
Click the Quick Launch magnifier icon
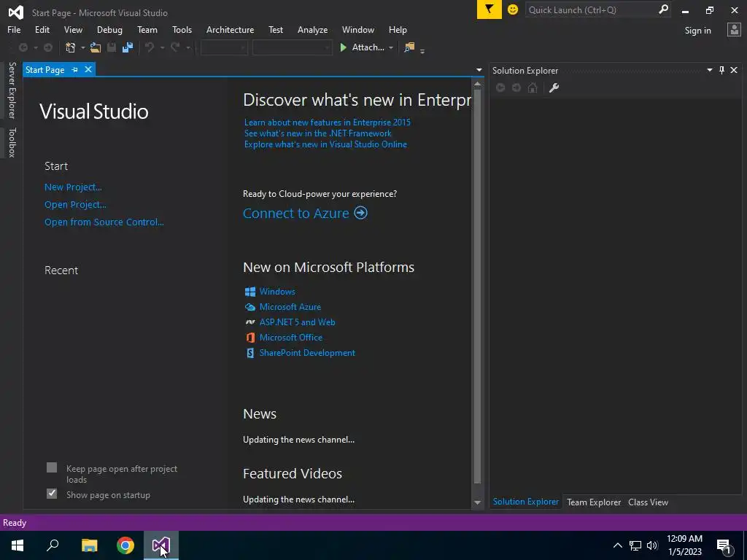click(663, 9)
